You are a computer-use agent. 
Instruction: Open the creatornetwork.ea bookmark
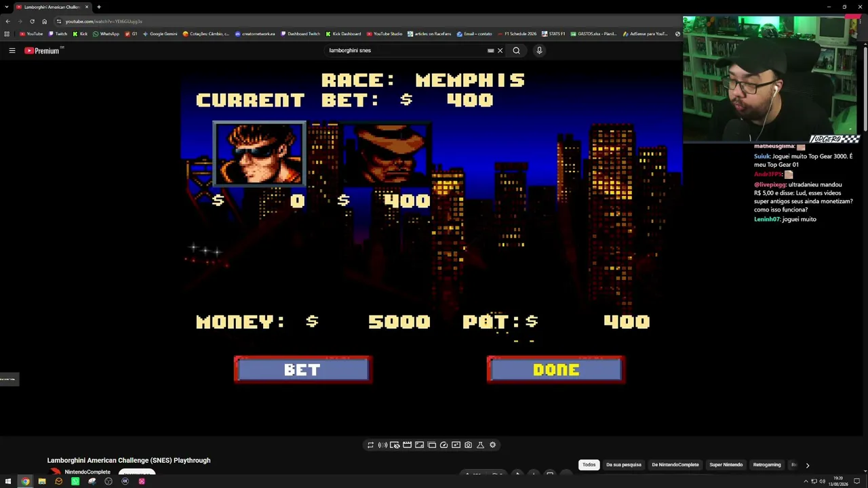click(x=255, y=33)
